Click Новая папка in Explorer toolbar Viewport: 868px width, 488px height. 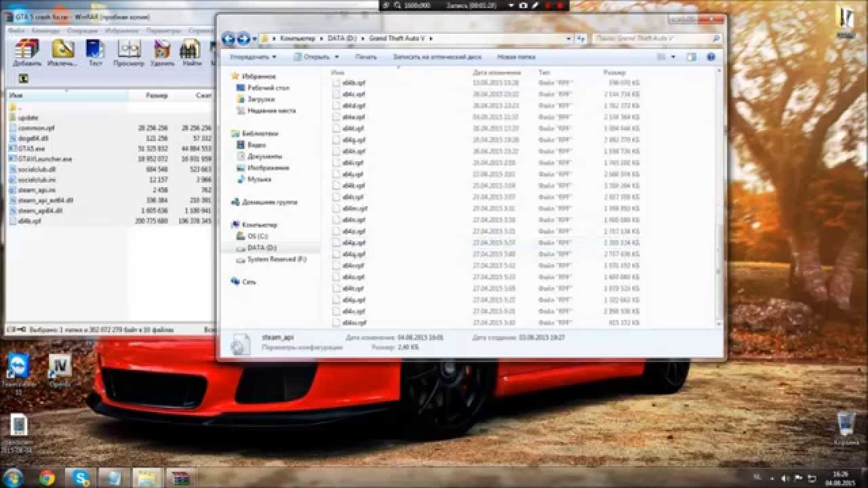click(516, 58)
